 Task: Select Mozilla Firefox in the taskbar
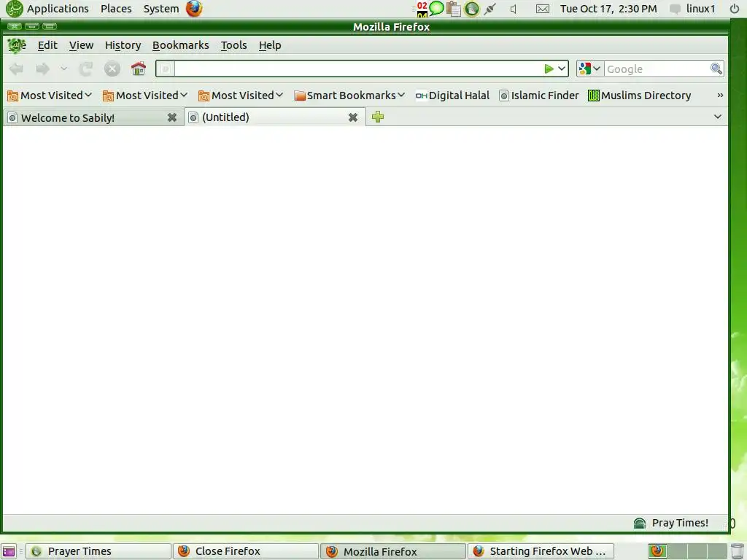pos(393,551)
